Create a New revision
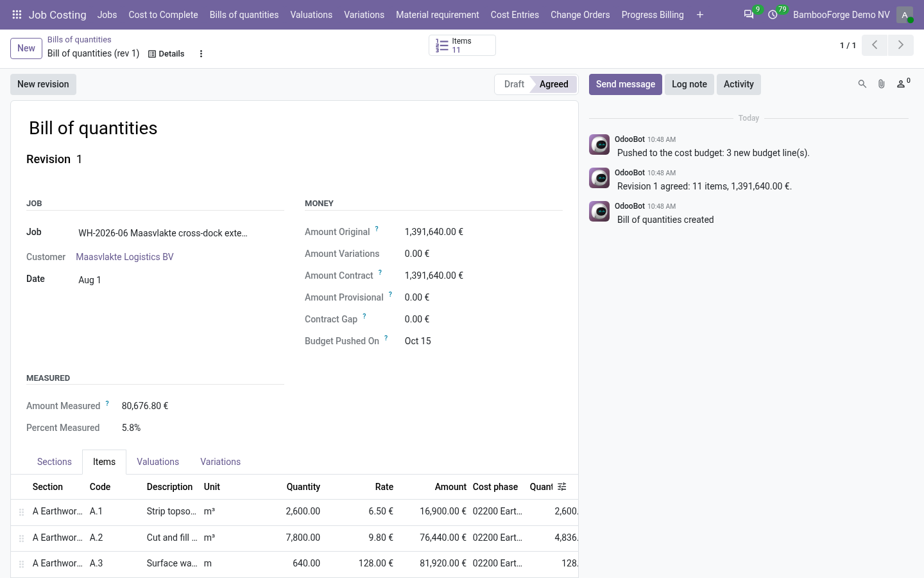Viewport: 924px width, 578px height. click(x=43, y=84)
